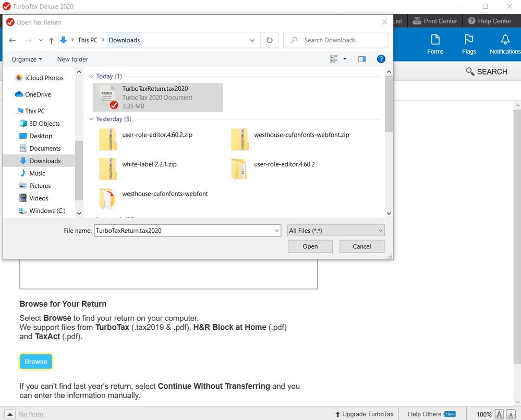Refresh the Downloads folder listing
521x420 pixels.
tap(270, 40)
